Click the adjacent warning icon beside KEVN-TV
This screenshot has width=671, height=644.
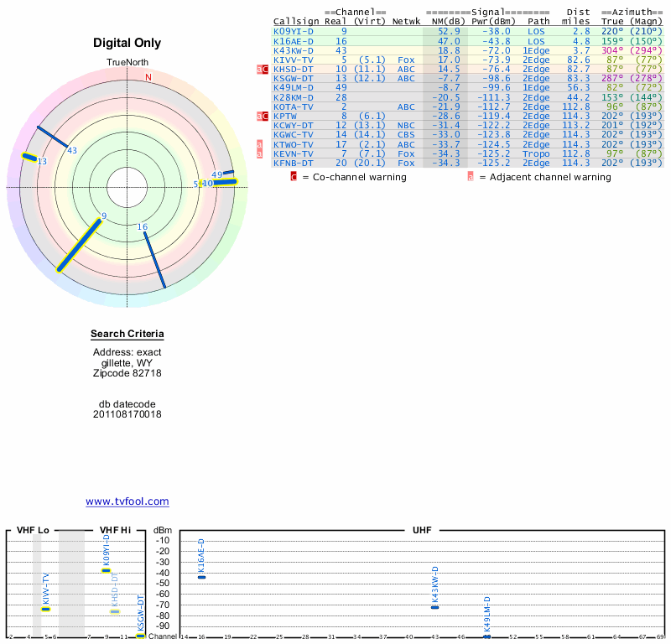point(259,153)
